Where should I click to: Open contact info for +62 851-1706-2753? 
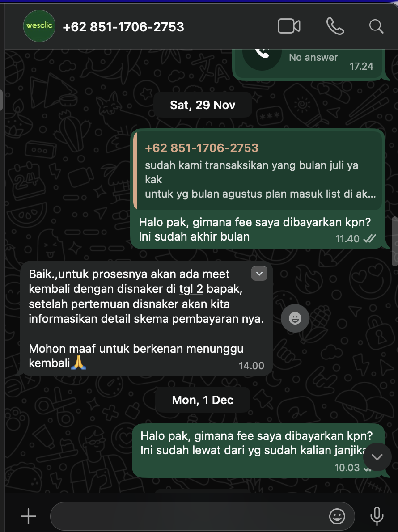pyautogui.click(x=123, y=27)
